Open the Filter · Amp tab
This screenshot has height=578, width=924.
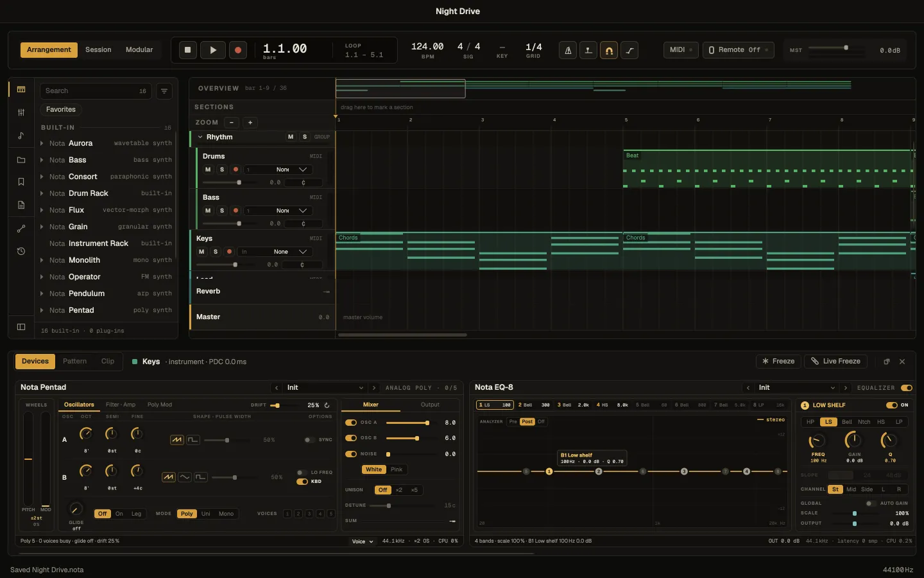121,405
